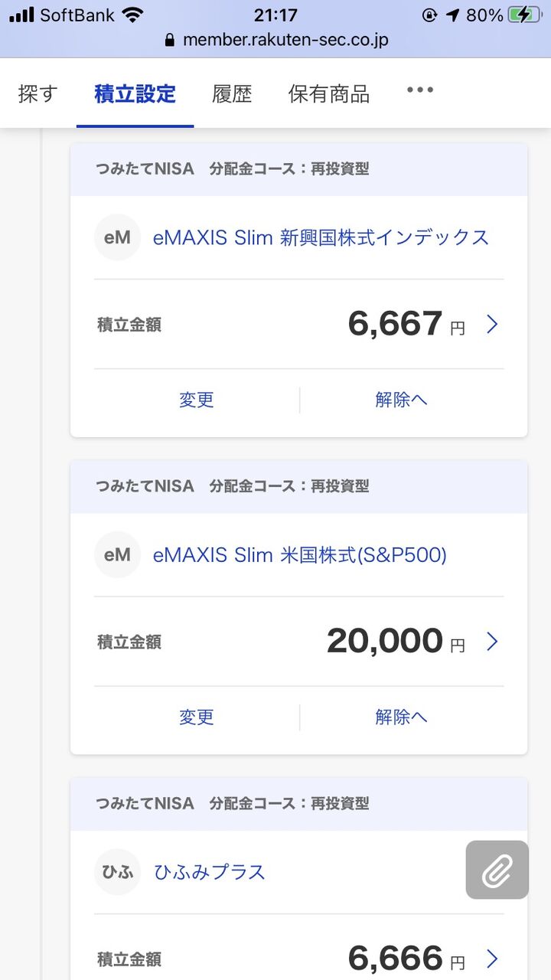
Task: Tap the lock icon in address bar
Action: tap(170, 40)
